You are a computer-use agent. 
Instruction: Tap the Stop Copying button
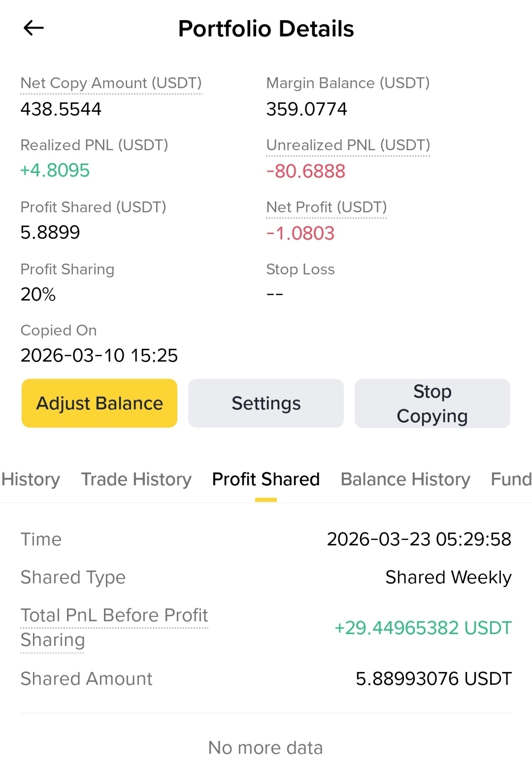coord(432,403)
